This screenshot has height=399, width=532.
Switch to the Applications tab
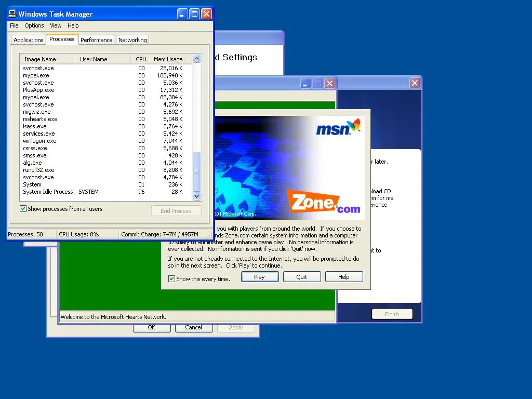[29, 40]
